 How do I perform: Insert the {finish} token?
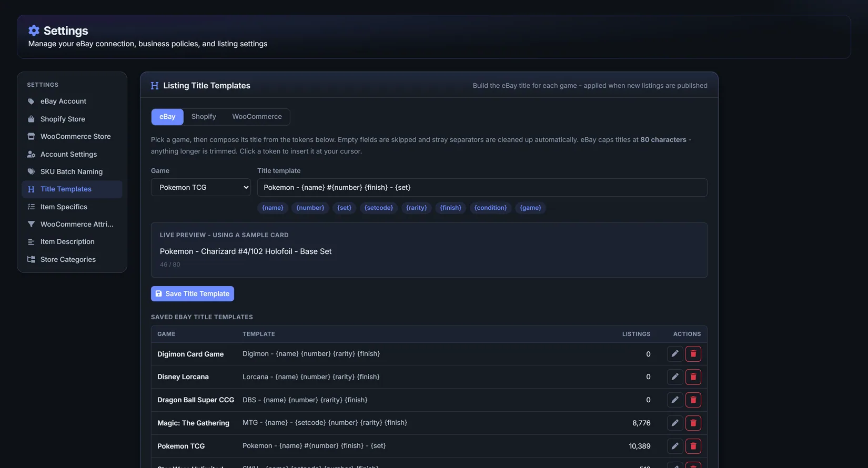(451, 208)
